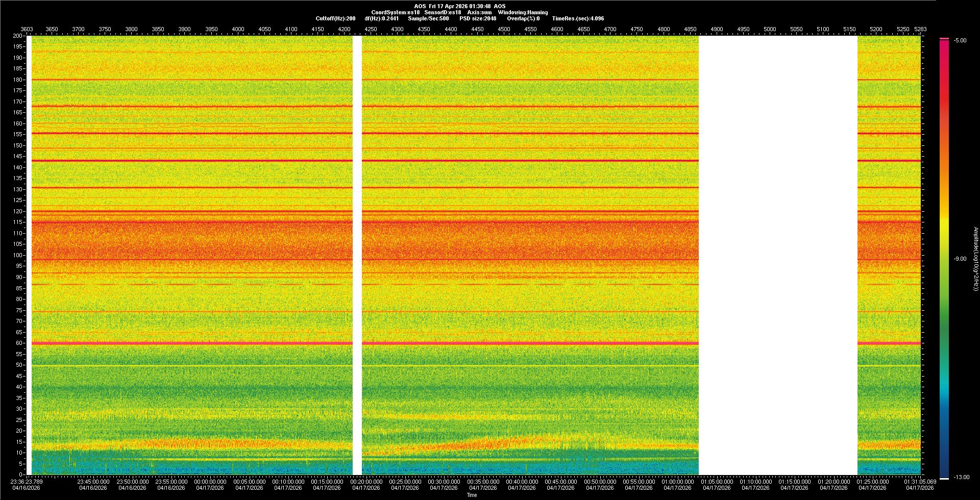The width and height of the screenshot is (980, 500).
Task: Click the 60 Hz tick on frequency axis
Action: pos(18,343)
